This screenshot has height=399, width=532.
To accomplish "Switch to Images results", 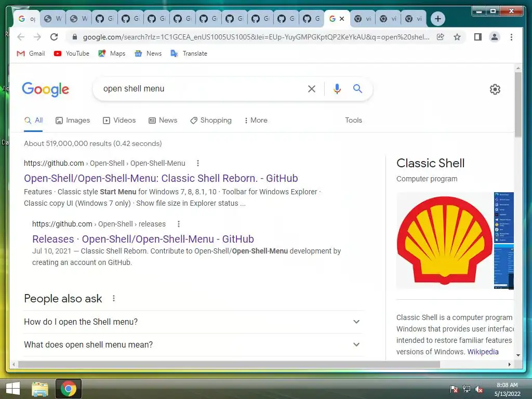I will pos(73,121).
